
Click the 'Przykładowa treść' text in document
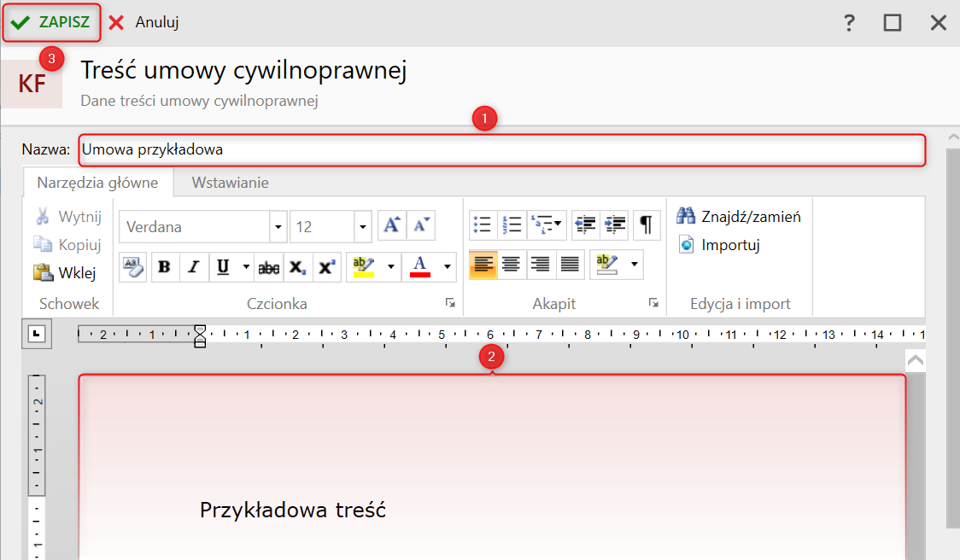293,510
